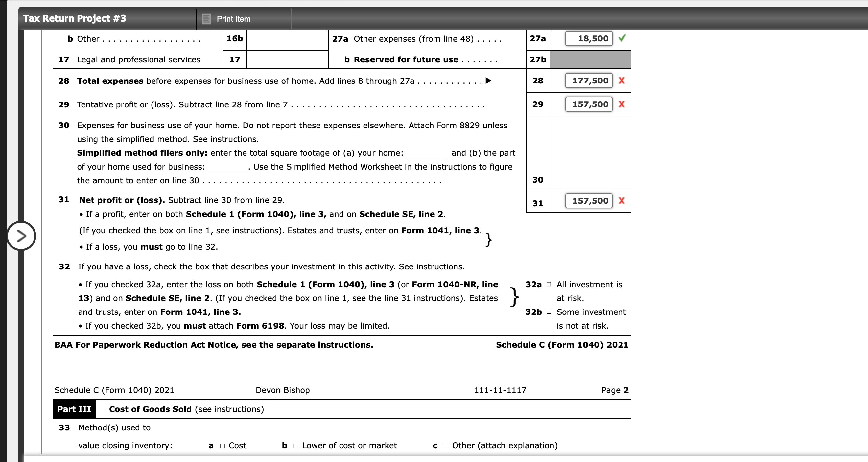Click the red X beside line 31 amount

tap(622, 200)
